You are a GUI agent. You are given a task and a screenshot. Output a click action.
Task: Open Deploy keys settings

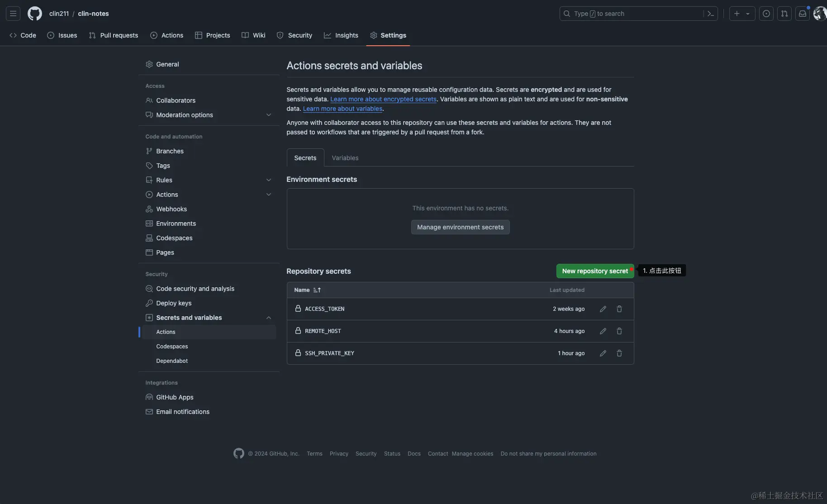[x=209, y=303]
